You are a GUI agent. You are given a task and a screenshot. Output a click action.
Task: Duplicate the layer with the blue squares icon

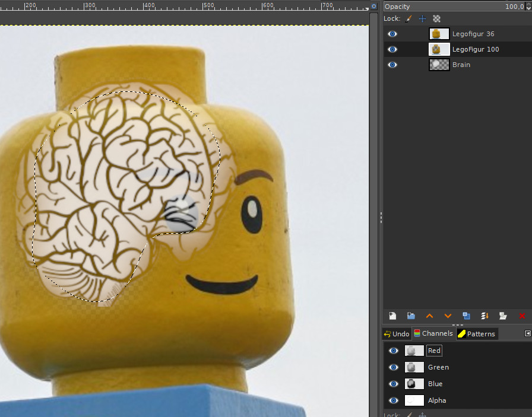click(466, 316)
